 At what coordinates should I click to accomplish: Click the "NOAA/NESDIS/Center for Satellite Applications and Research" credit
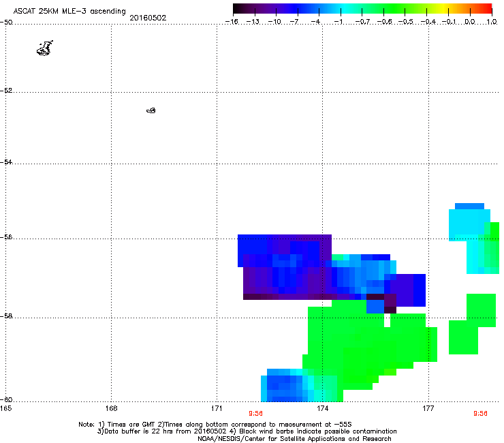point(294,439)
